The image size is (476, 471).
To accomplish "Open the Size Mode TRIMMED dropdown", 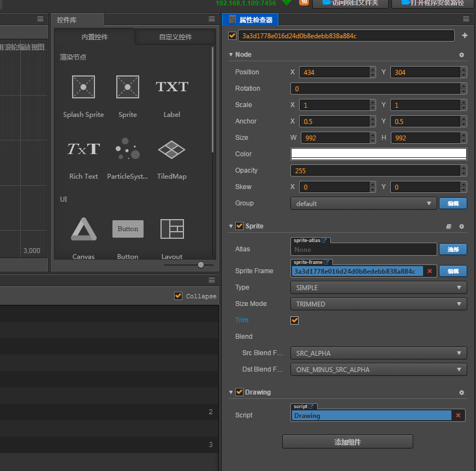I will 378,304.
